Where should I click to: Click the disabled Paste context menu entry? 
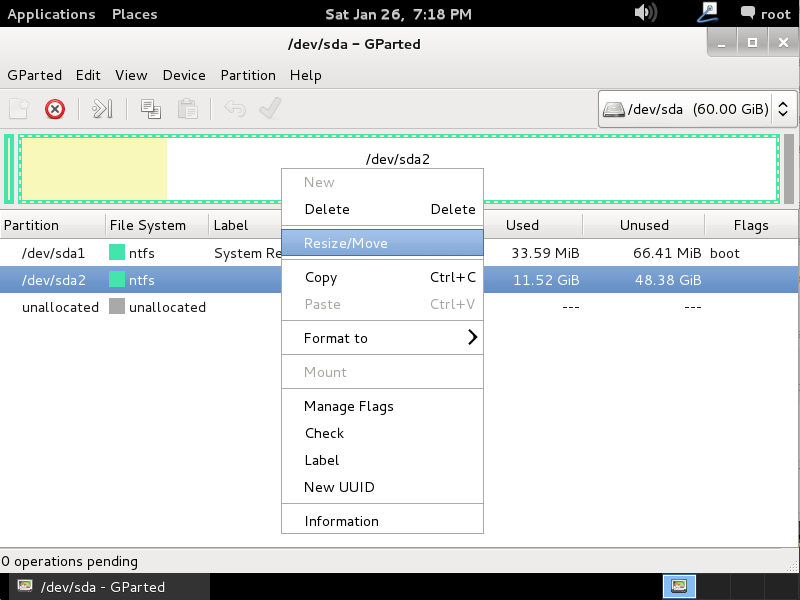(x=382, y=304)
